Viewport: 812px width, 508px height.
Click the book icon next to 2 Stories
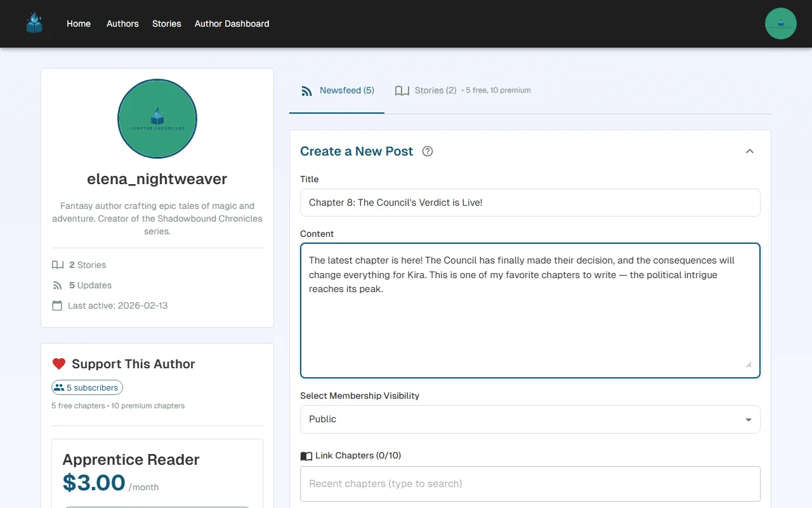57,264
